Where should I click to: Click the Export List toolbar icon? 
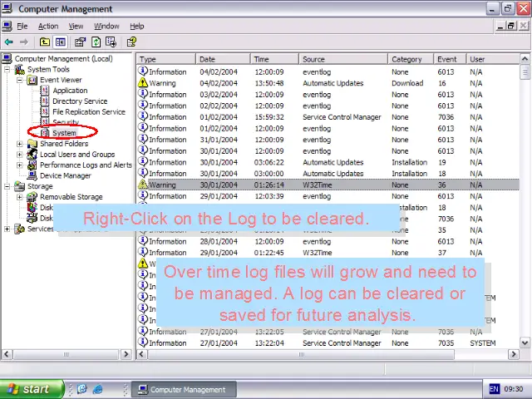pyautogui.click(x=111, y=42)
